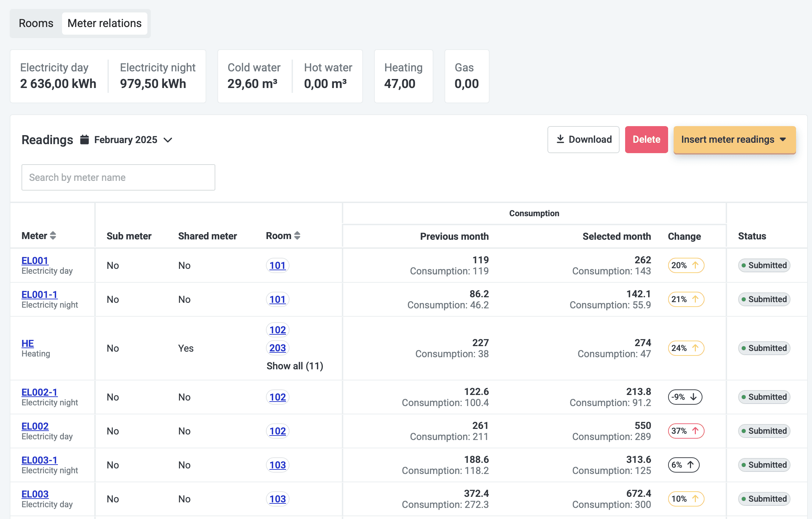812x519 pixels.
Task: Switch to the Rooms tab
Action: pos(36,23)
